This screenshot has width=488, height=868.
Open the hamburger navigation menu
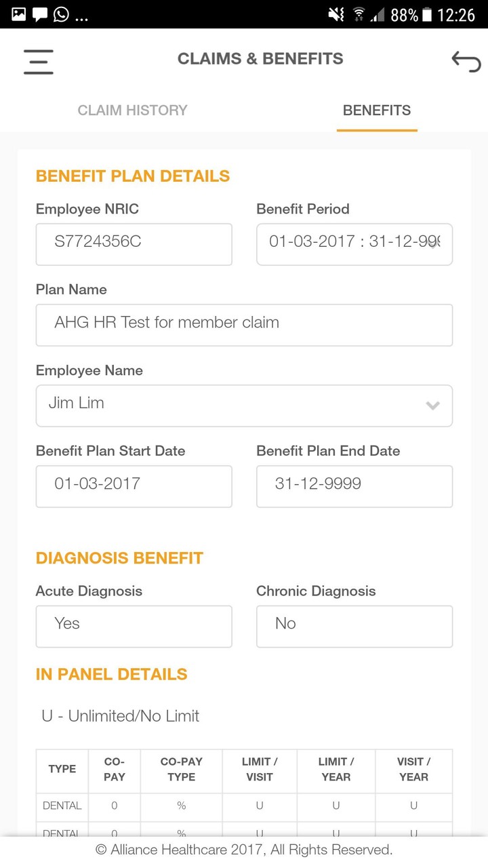pyautogui.click(x=39, y=62)
